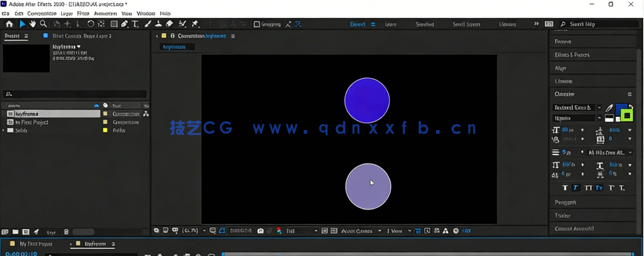Open the Window menu
Viewport: 644px width, 256px height.
pos(146,13)
